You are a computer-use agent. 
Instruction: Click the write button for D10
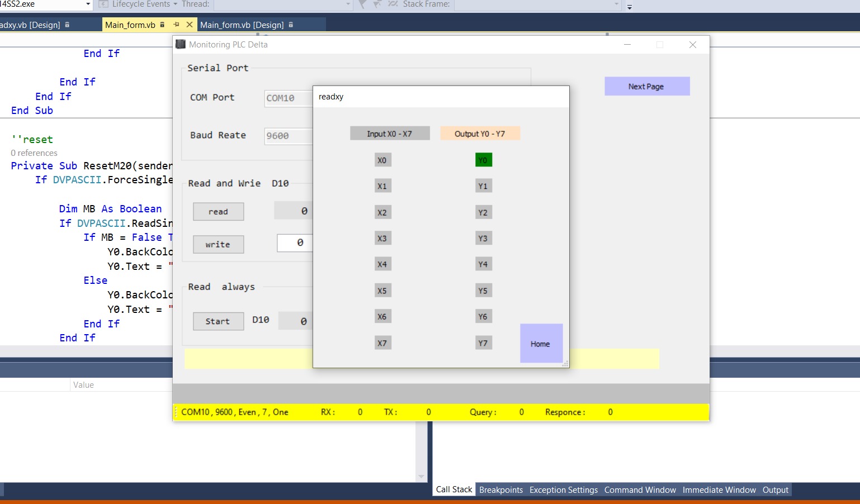(218, 245)
